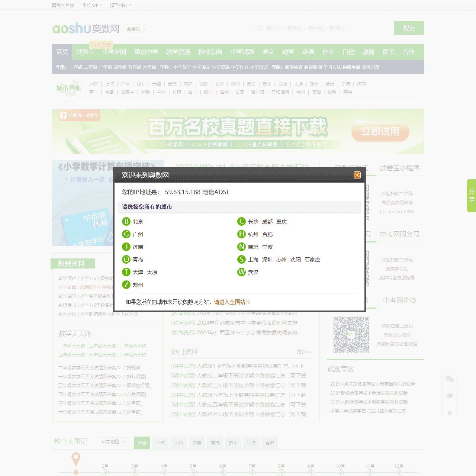Click the stacked-books floating icon on the right edge
The image size is (476, 476).
click(450, 396)
